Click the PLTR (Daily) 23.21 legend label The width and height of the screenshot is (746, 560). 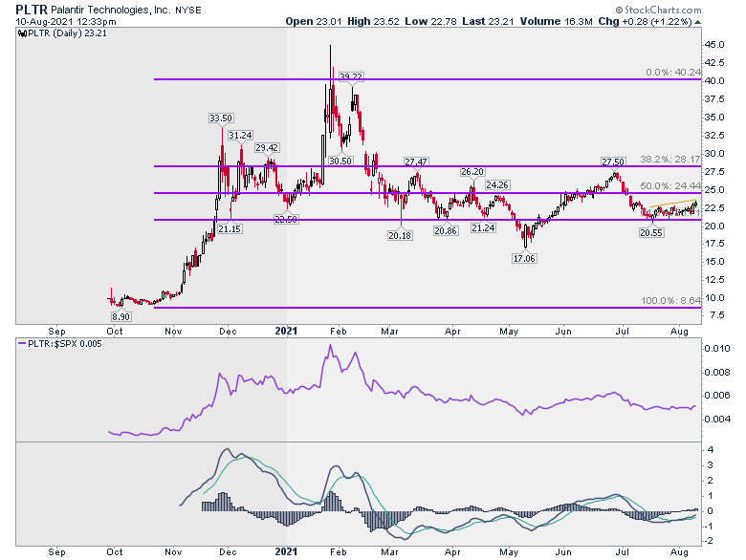pos(67,33)
